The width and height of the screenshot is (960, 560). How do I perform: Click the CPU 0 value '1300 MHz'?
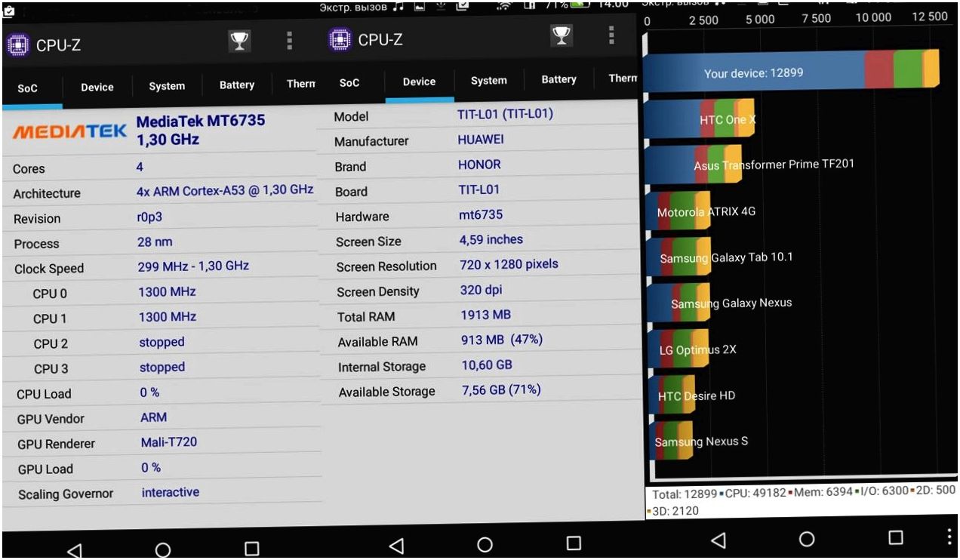pyautogui.click(x=167, y=292)
